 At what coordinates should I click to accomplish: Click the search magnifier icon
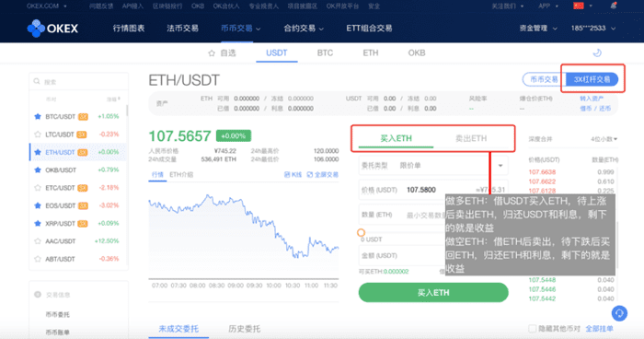coord(37,81)
